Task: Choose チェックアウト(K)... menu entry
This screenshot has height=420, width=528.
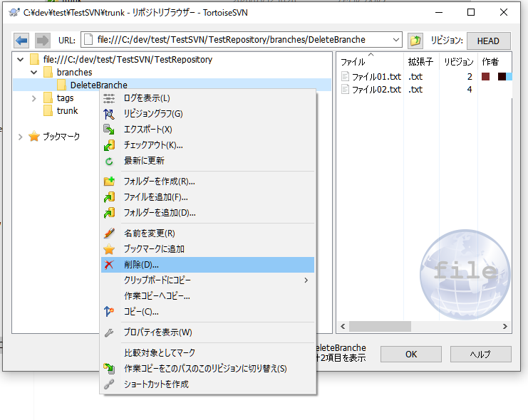Action: (208, 145)
